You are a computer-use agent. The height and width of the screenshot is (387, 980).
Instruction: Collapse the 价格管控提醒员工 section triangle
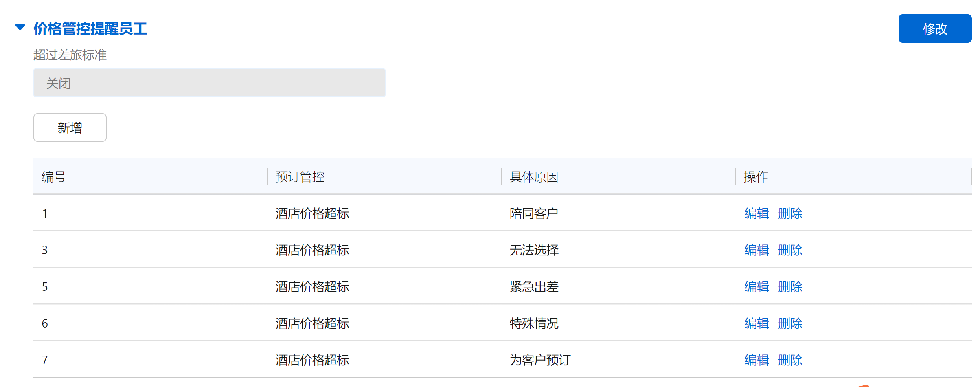point(20,28)
